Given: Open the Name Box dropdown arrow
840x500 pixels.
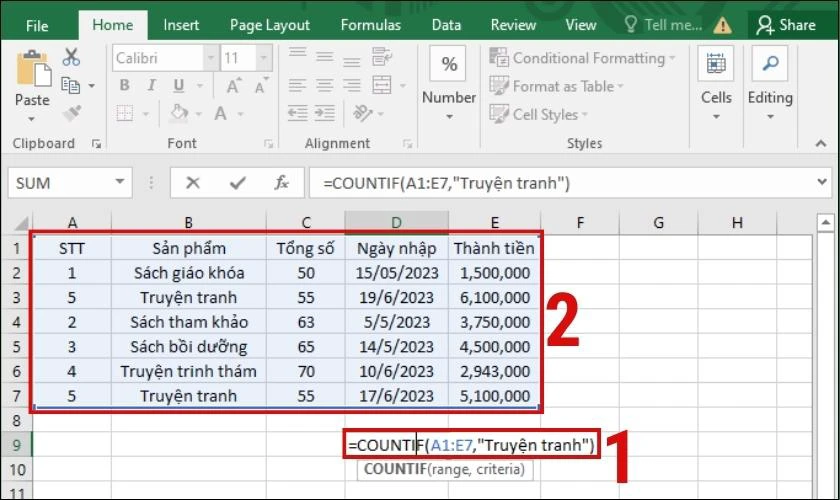Looking at the screenshot, I should (x=120, y=182).
